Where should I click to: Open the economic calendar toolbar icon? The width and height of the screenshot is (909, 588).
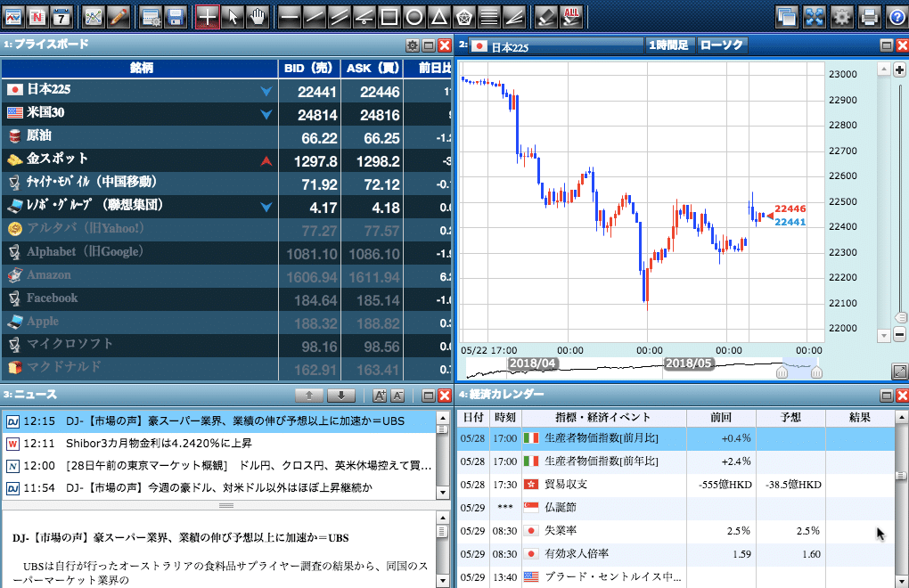61,16
